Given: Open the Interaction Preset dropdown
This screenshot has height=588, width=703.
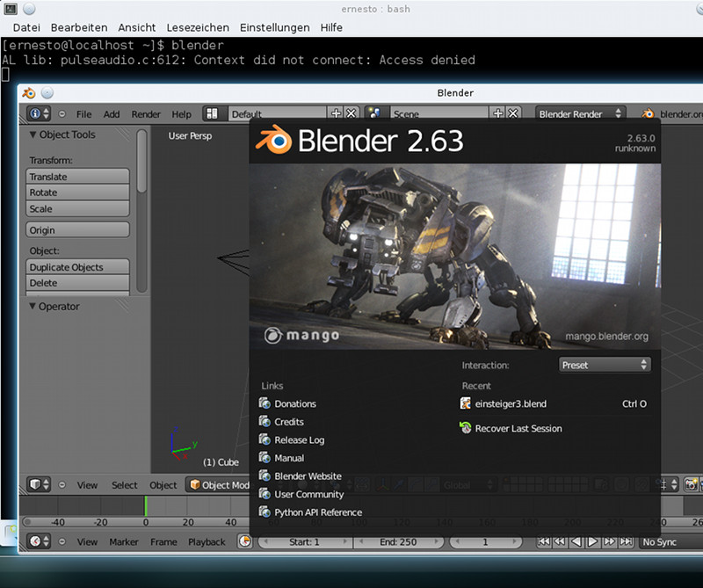Looking at the screenshot, I should pos(605,365).
